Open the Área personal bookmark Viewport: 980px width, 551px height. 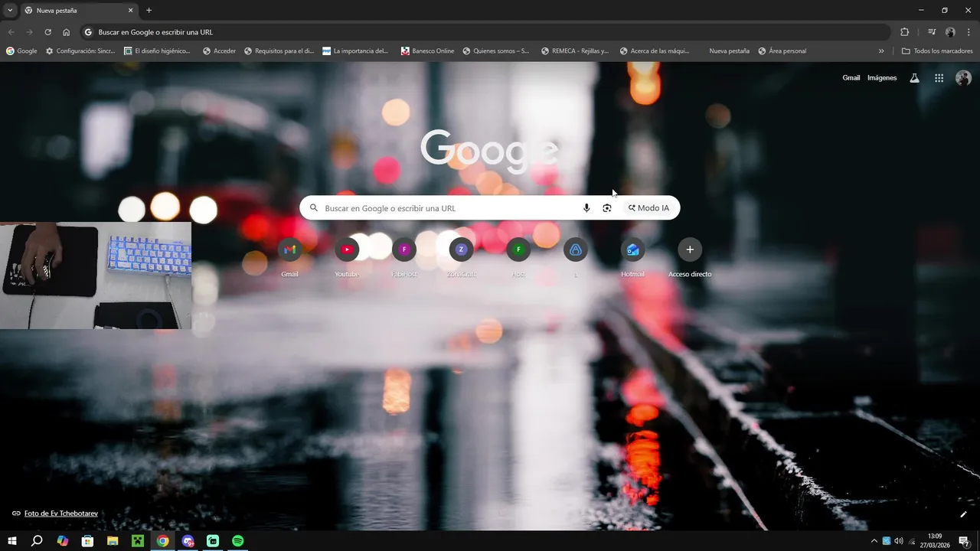tap(782, 51)
